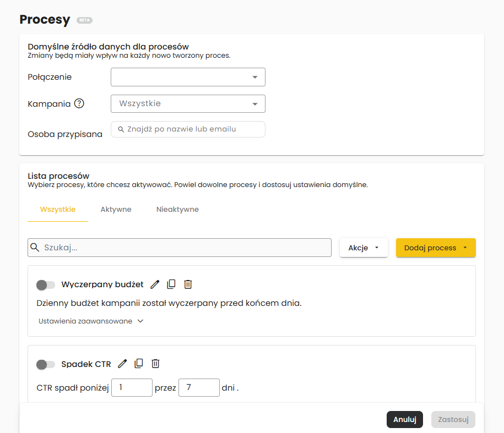The height and width of the screenshot is (433, 504).
Task: Open the Kampania Wszystkie dropdown
Action: [188, 103]
